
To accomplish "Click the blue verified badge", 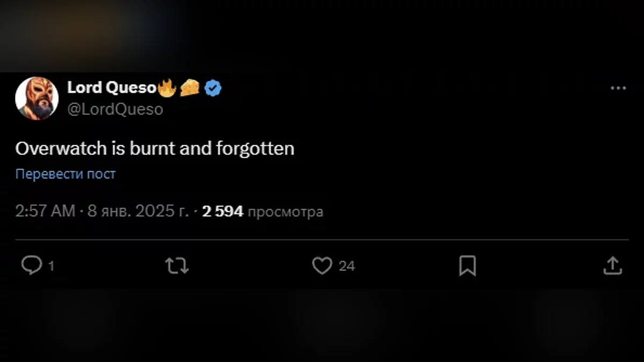I will [213, 88].
